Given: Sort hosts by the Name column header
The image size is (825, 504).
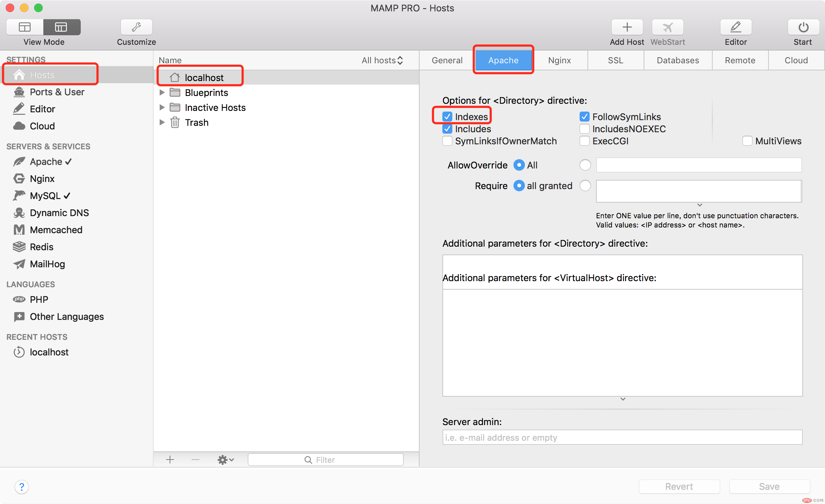Looking at the screenshot, I should [170, 60].
